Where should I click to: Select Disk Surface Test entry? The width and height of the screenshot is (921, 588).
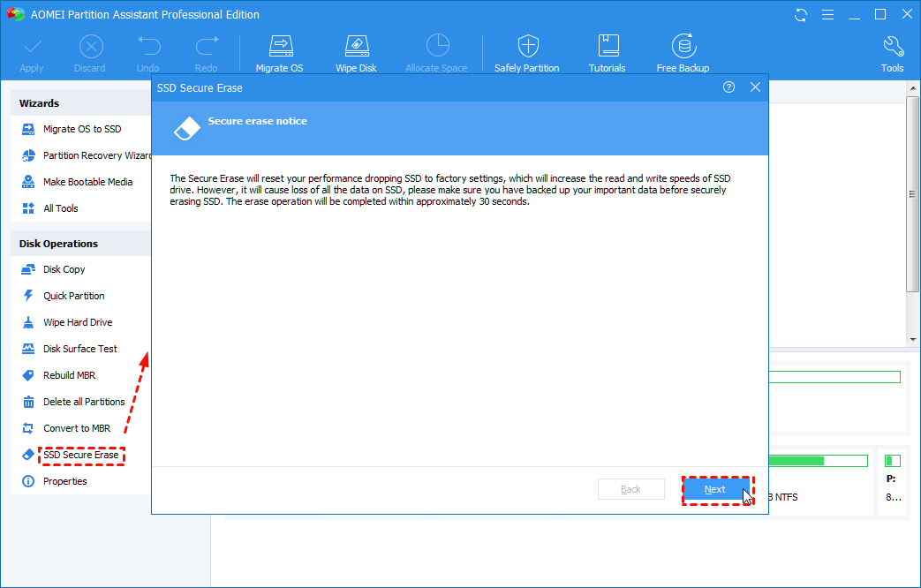click(79, 349)
